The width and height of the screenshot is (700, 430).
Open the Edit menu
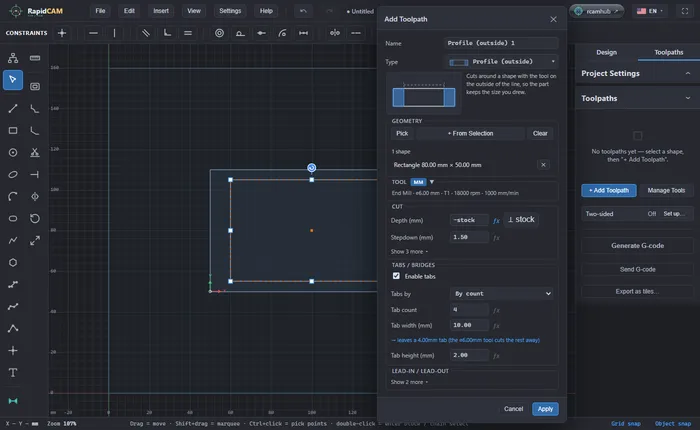point(129,11)
